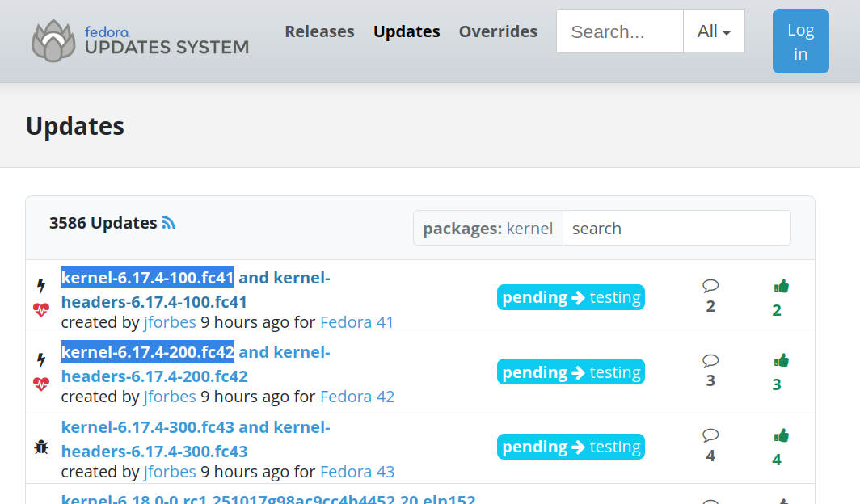Follow the Fedora 42 release link
Image resolution: width=860 pixels, height=504 pixels.
(x=357, y=397)
